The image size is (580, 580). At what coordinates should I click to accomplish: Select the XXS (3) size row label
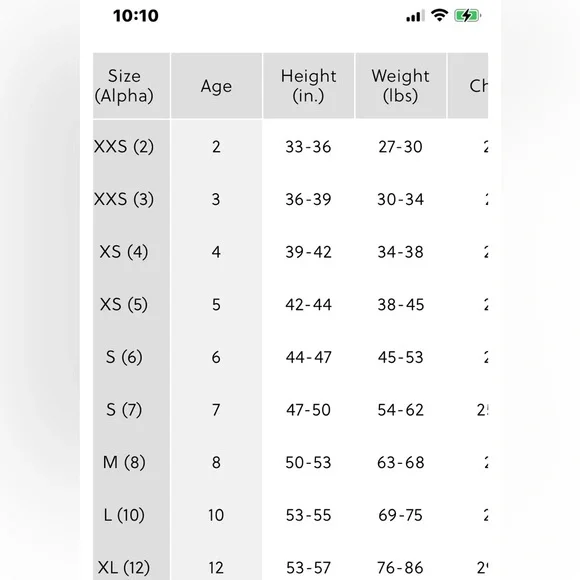tap(124, 199)
